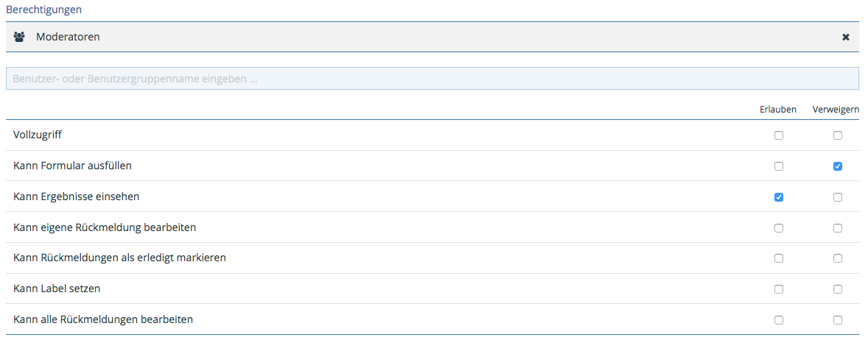Check Erlauben for Vollzugriff

[x=779, y=135]
